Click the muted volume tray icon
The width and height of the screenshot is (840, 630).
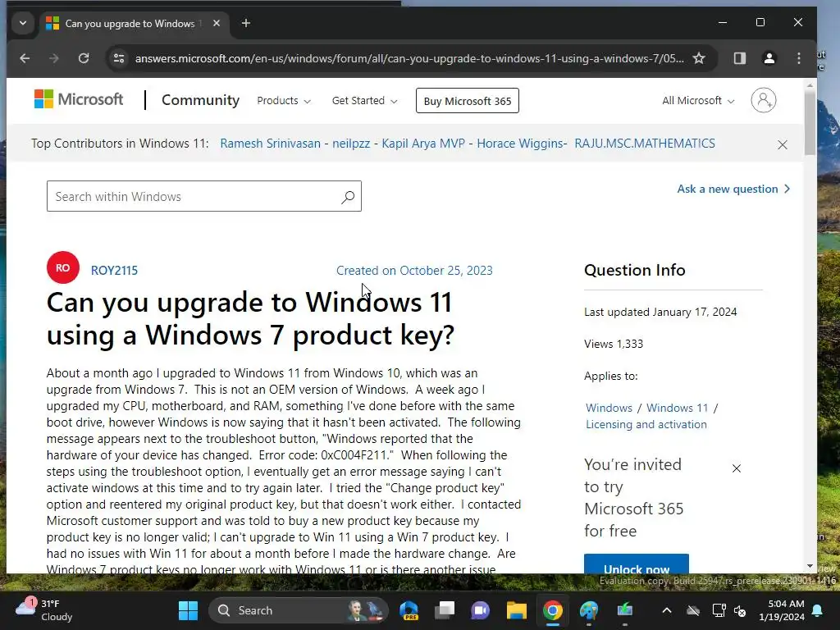(x=741, y=610)
